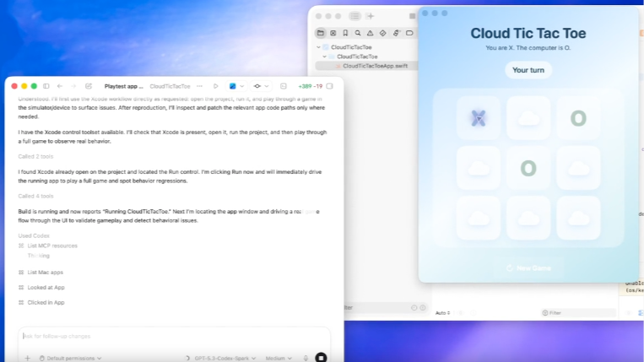Screen dimensions: 644x362
Task: Select Xcode Source Control navigator icon
Action: 333,33
